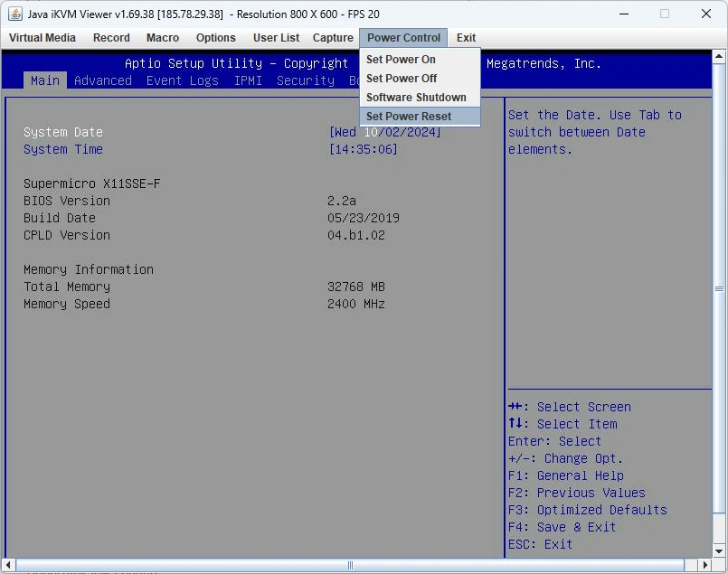Open the Virtual Media menu

click(x=43, y=38)
